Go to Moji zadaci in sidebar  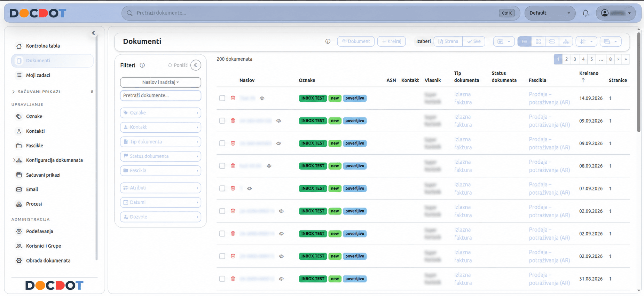pyautogui.click(x=38, y=75)
